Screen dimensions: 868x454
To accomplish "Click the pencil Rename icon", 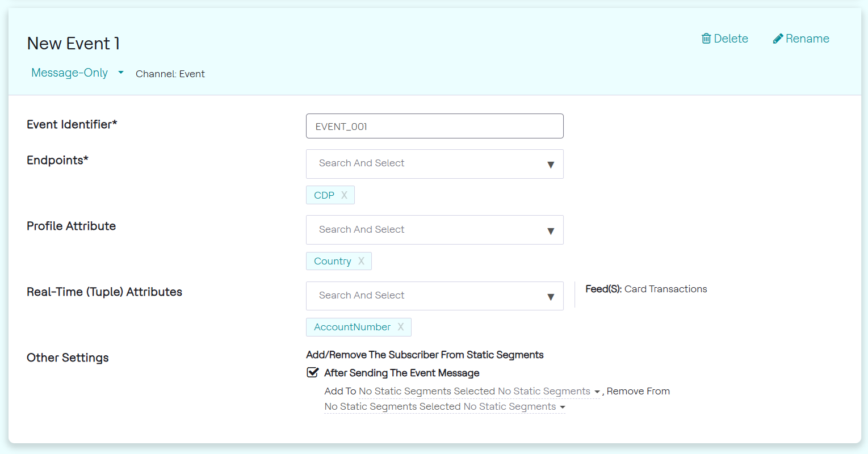I will coord(778,39).
